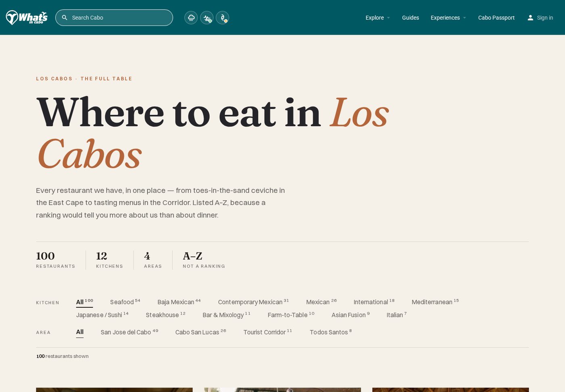Open the Cabo Passport page
565x392 pixels.
point(496,18)
